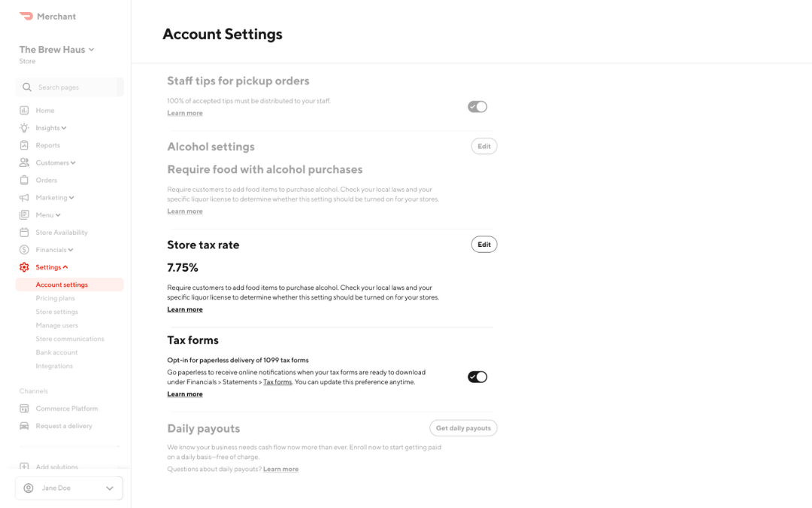The width and height of the screenshot is (812, 508).
Task: Edit the store tax rate
Action: pos(483,244)
